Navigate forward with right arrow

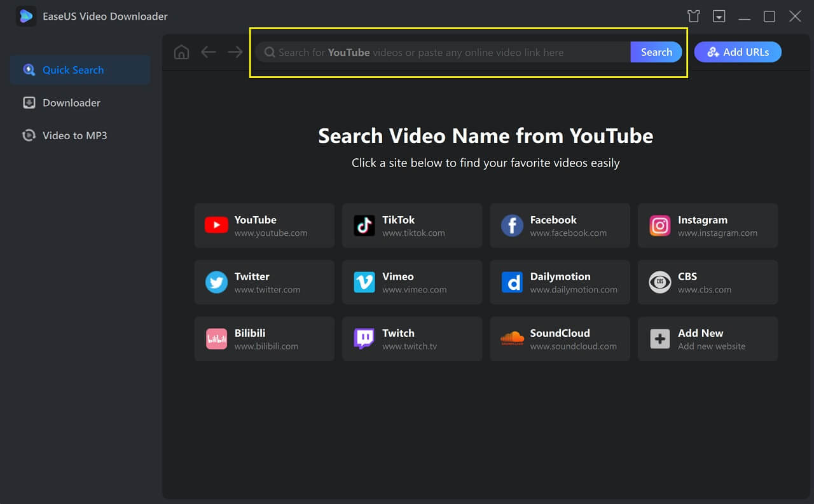(235, 52)
